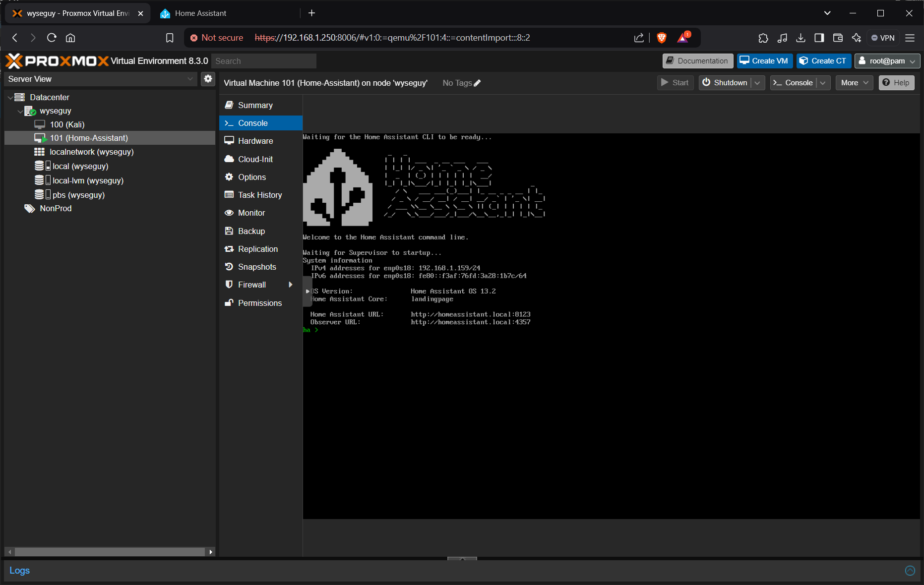Image resolution: width=924 pixels, height=585 pixels.
Task: Reload the current page
Action: click(x=52, y=38)
